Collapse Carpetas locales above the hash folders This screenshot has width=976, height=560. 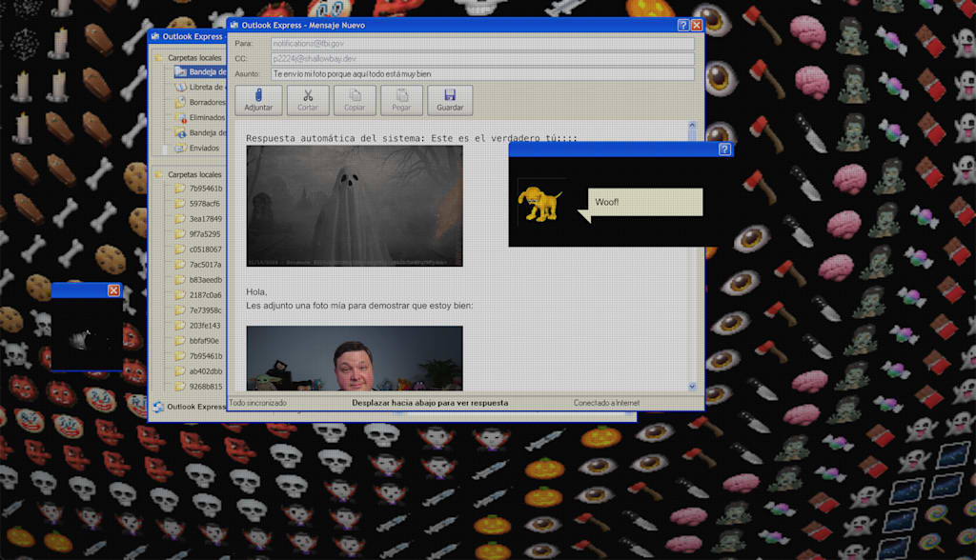(189, 174)
